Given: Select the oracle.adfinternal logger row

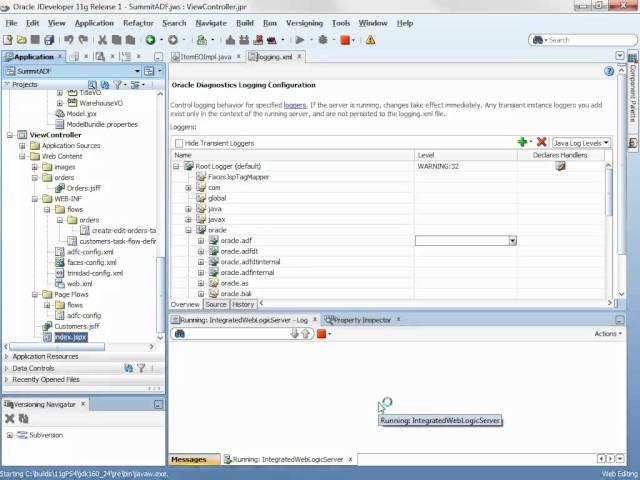Looking at the screenshot, I should (247, 273).
